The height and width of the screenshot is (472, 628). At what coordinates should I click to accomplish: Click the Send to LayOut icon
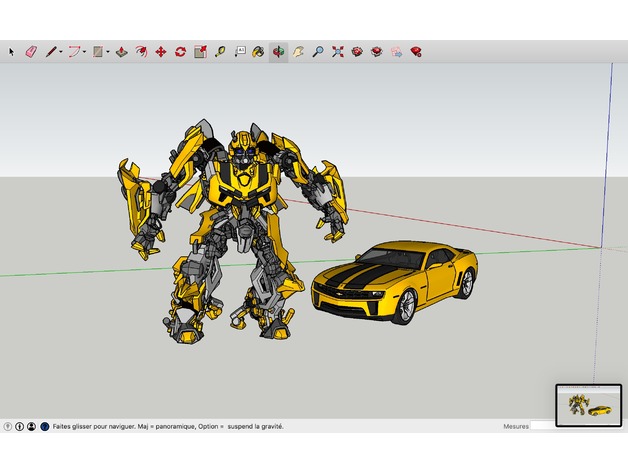coord(397,52)
